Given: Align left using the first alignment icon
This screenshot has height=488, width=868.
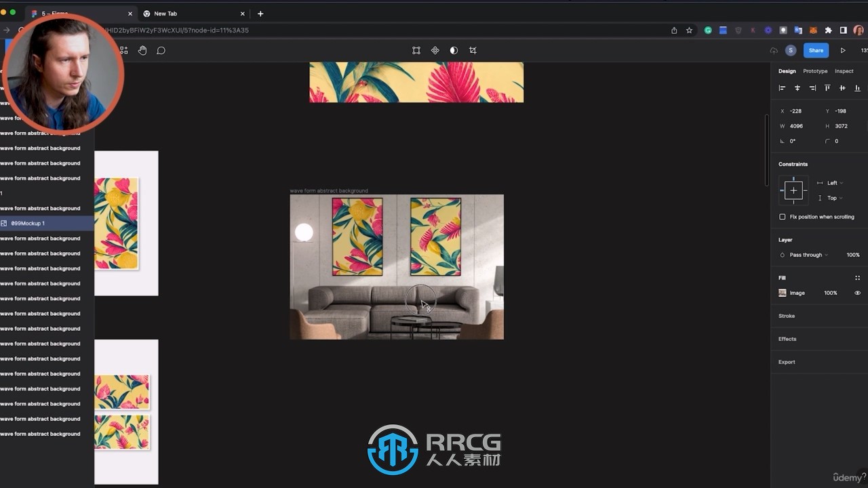Looking at the screenshot, I should pos(782,88).
